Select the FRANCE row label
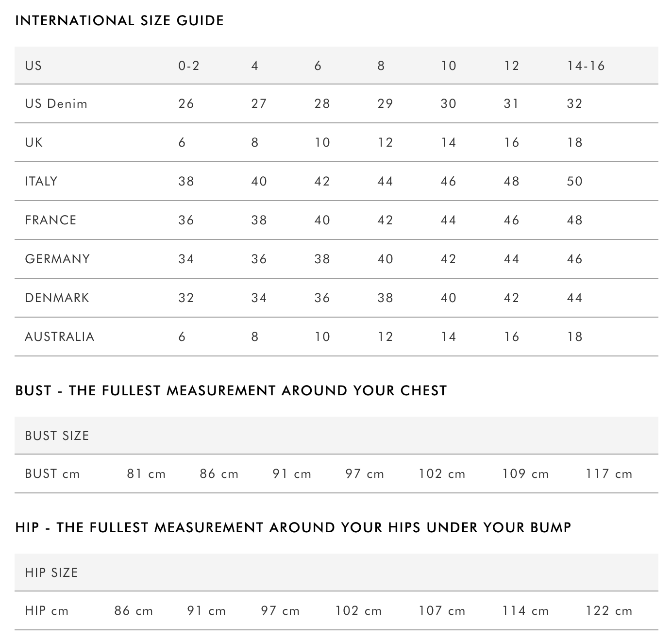The width and height of the screenshot is (672, 642). (x=50, y=220)
